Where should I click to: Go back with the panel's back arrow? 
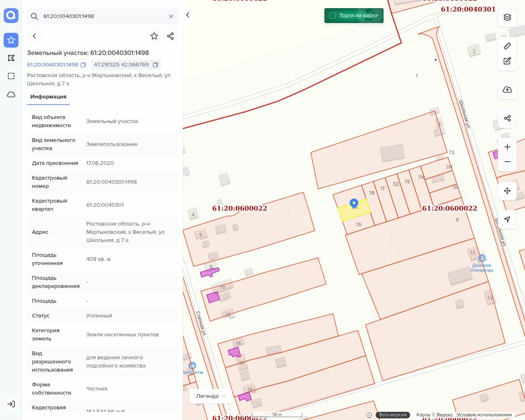click(34, 36)
